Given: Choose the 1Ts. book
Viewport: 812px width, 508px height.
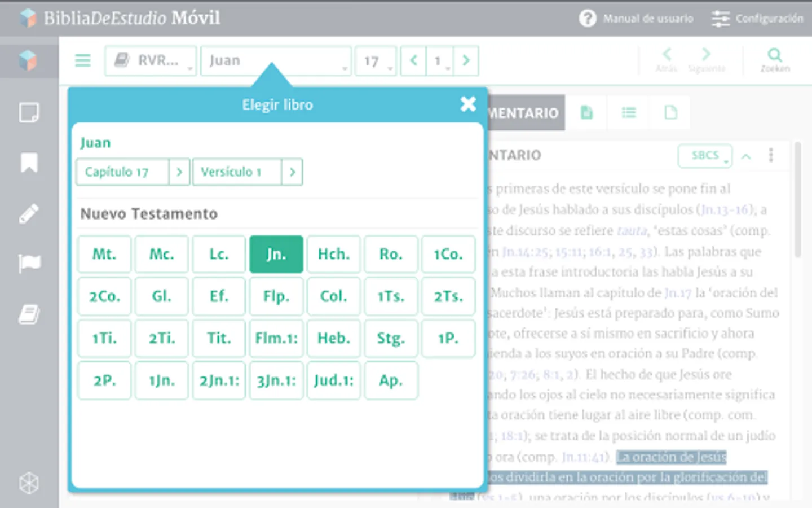Looking at the screenshot, I should pyautogui.click(x=391, y=296).
